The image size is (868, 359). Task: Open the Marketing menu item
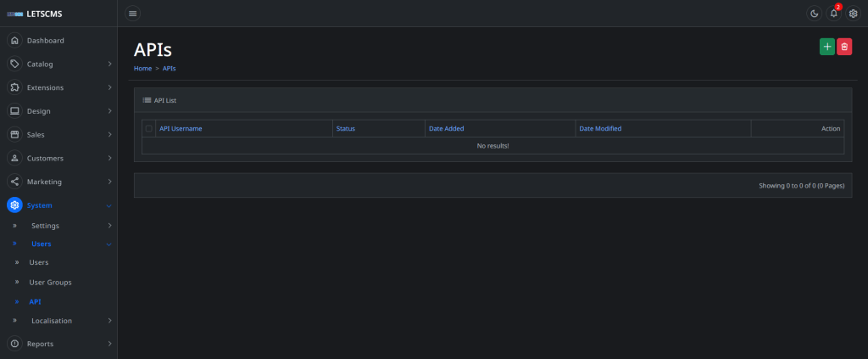(x=44, y=182)
